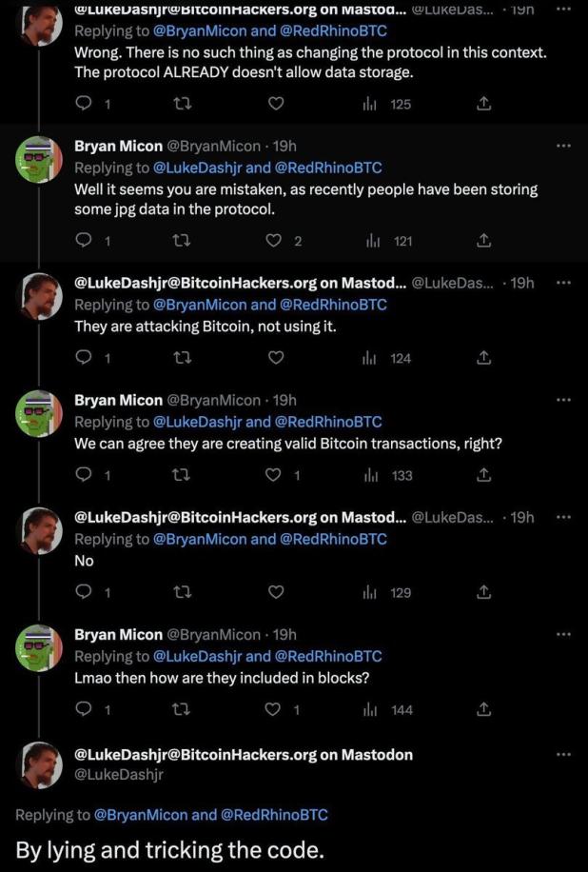Share the 'Wrong. There is no such thing' tweet
588x872 pixels.
point(482,104)
